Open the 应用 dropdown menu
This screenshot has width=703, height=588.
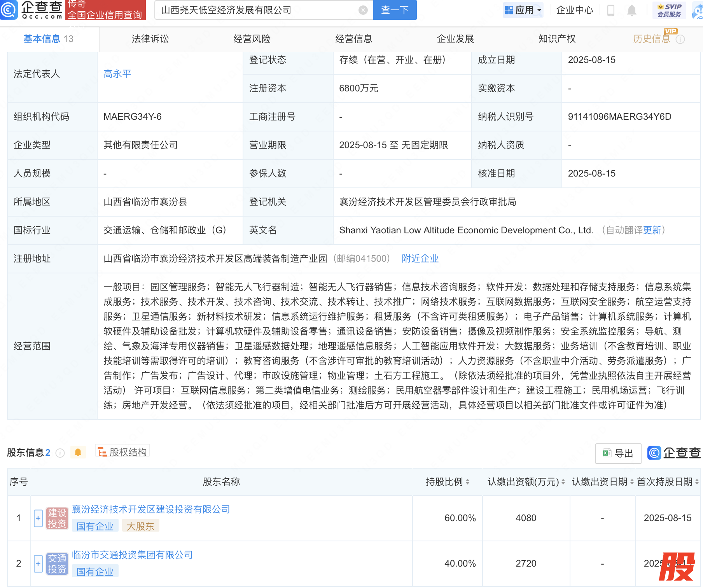(523, 10)
